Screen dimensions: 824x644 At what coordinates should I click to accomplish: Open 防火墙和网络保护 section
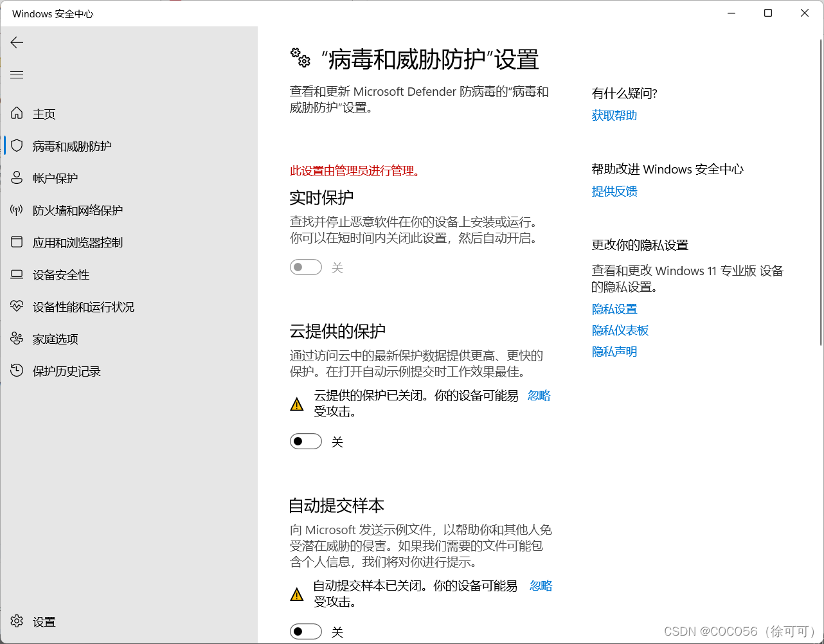129,210
